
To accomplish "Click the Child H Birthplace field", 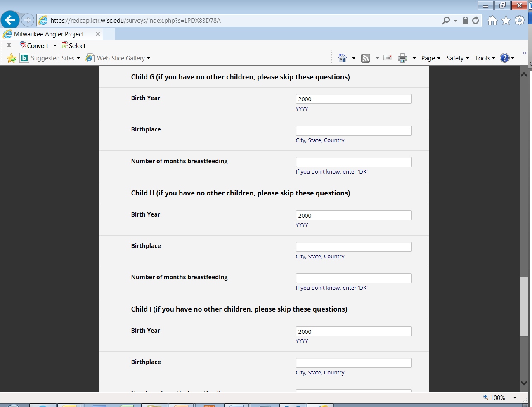I will point(354,247).
